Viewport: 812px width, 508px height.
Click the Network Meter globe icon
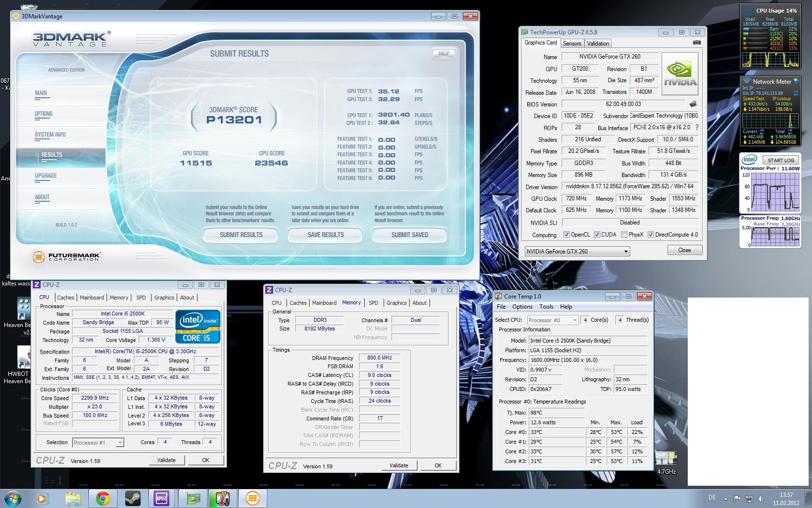point(796,81)
